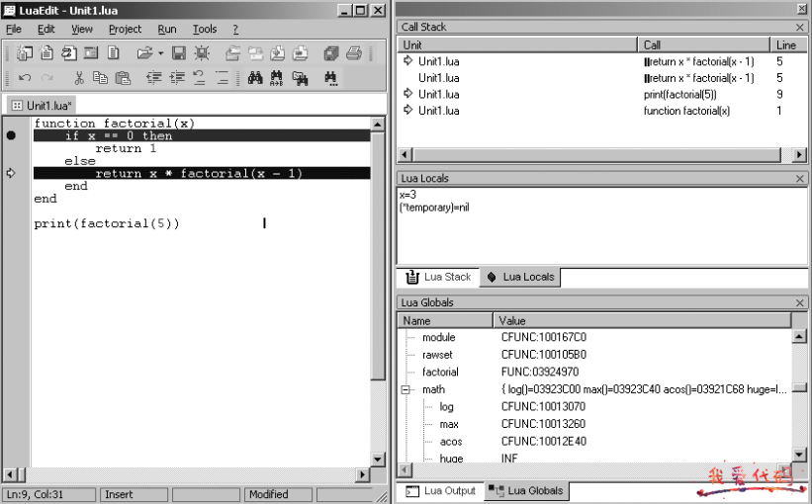
Task: Click the editor horizontal scrollbar right arrow
Action: pyautogui.click(x=363, y=474)
